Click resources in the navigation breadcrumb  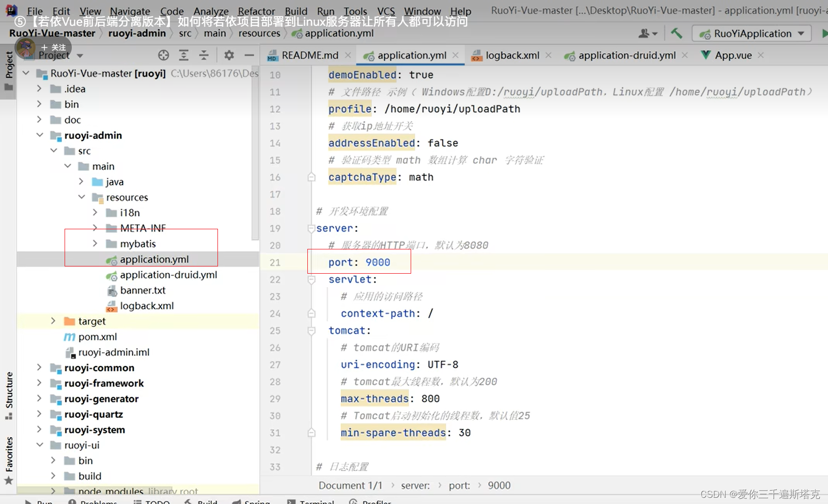tap(259, 33)
